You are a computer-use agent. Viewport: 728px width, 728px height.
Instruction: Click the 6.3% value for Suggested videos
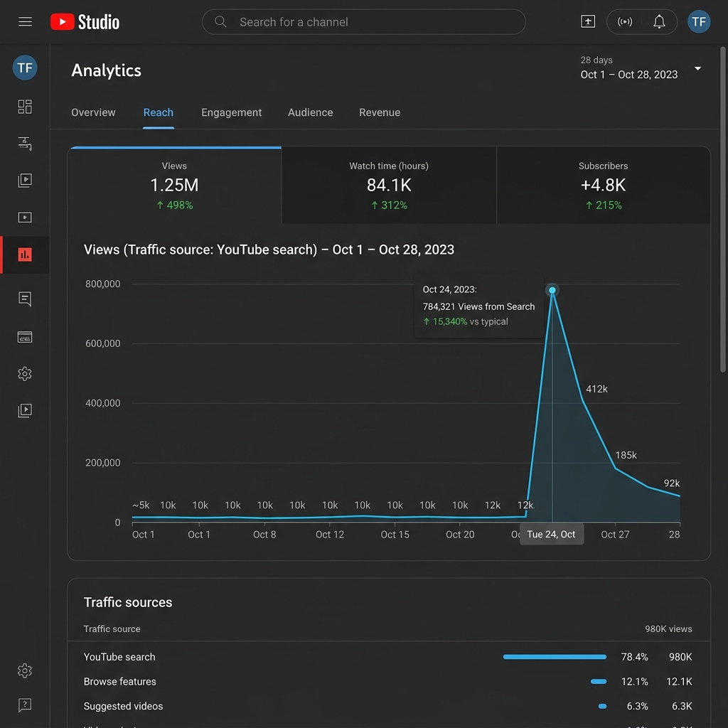pyautogui.click(x=637, y=706)
